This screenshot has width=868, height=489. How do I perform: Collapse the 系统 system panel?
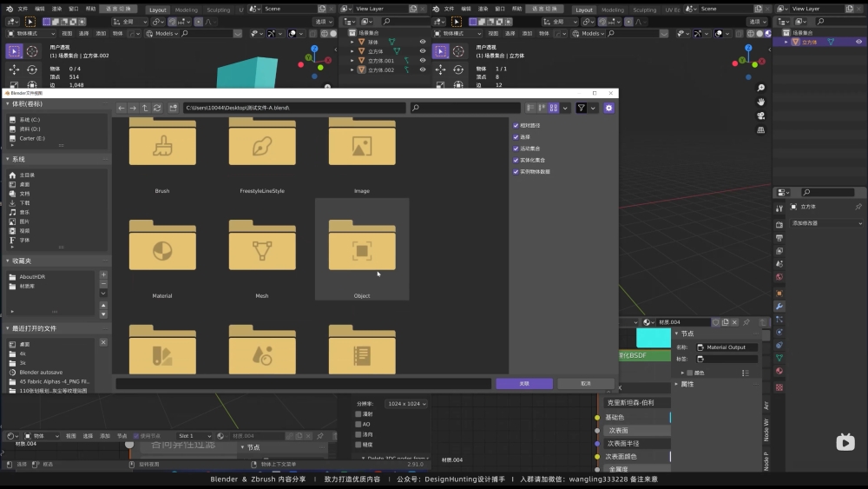(x=8, y=160)
